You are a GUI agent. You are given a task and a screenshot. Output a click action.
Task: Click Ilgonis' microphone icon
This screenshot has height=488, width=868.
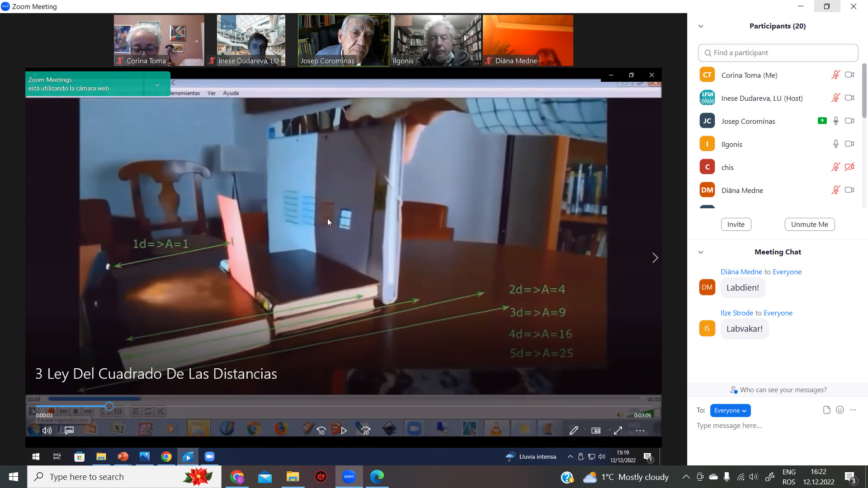click(836, 144)
